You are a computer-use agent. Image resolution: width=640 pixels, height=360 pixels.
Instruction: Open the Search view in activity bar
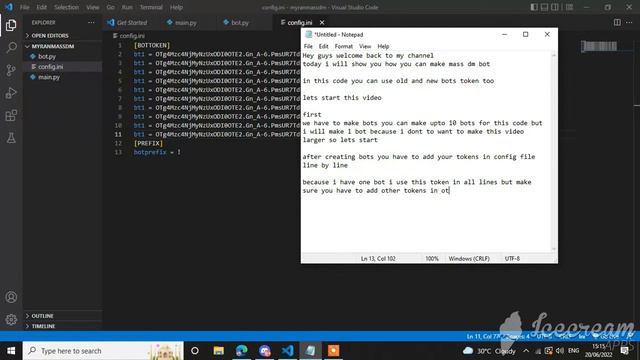11,48
